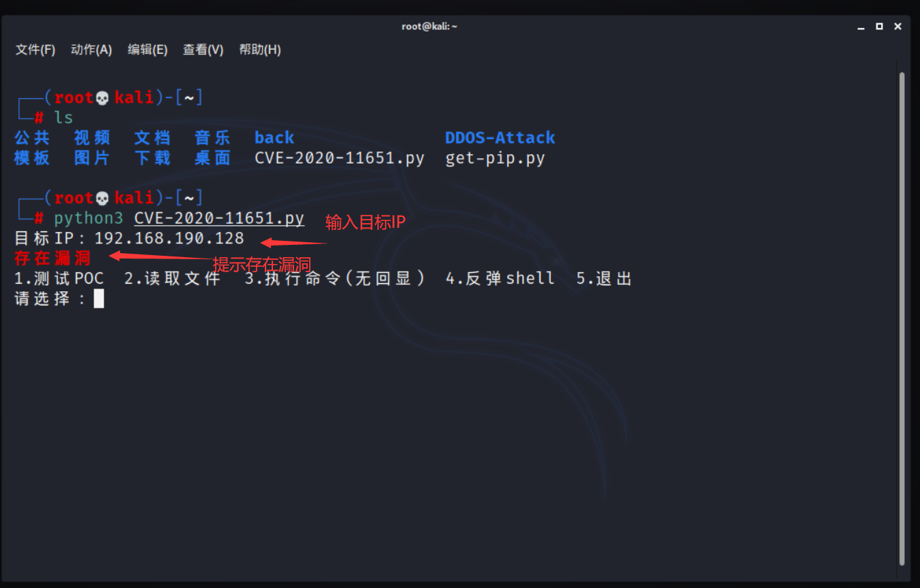Minimize the root@kali terminal window
The width and height of the screenshot is (920, 588).
pyautogui.click(x=862, y=27)
